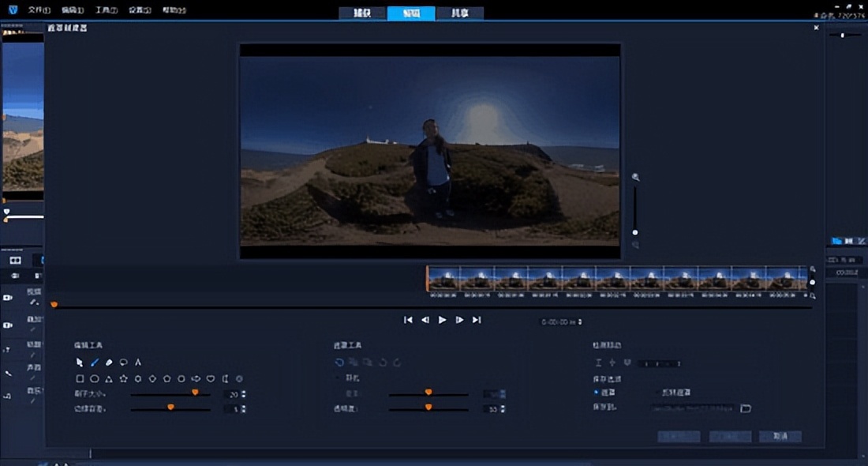This screenshot has width=868, height=466.
Task: Open the 文件 File menu
Action: (x=39, y=10)
